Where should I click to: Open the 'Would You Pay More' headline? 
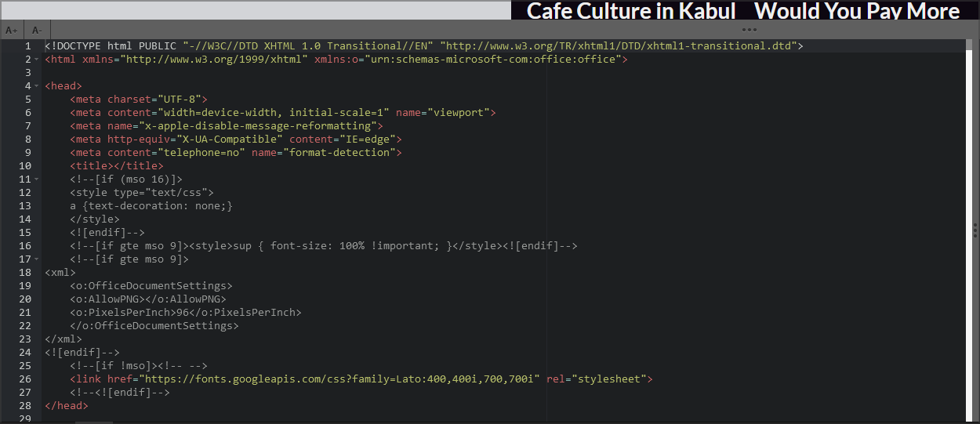point(857,11)
